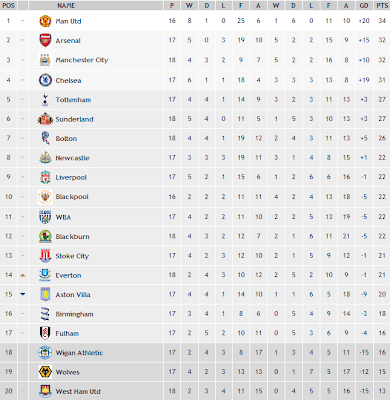
Task: Click the West Ham Utd crest
Action: pyautogui.click(x=45, y=391)
